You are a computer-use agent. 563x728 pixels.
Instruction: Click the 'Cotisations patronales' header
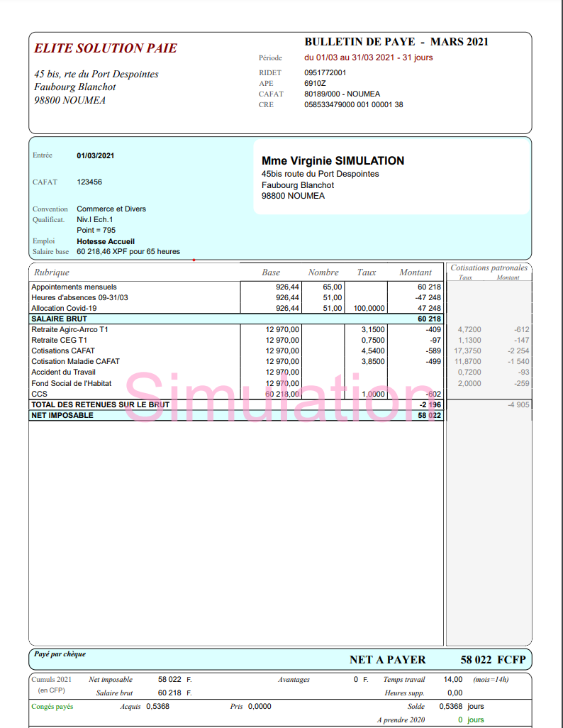[489, 268]
